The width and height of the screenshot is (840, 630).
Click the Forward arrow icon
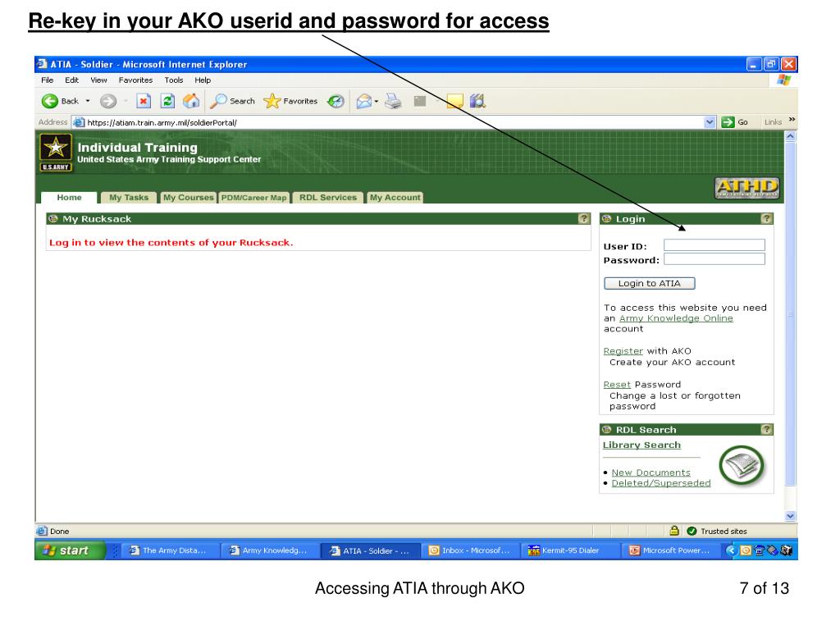click(x=108, y=101)
